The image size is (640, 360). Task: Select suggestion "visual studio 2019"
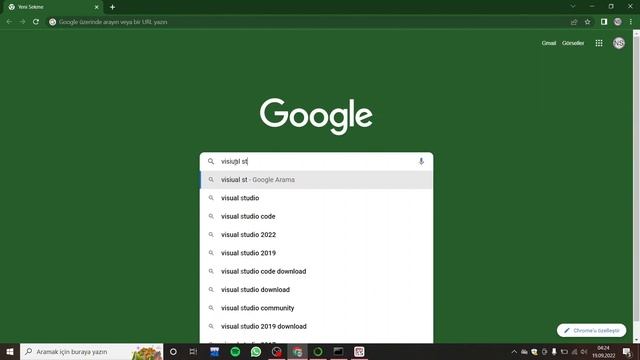tap(316, 253)
